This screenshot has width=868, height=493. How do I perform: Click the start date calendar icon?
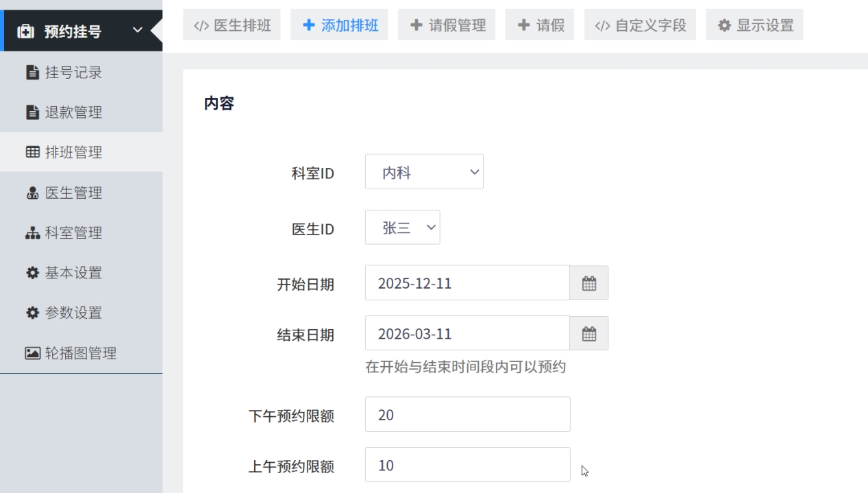click(x=588, y=283)
